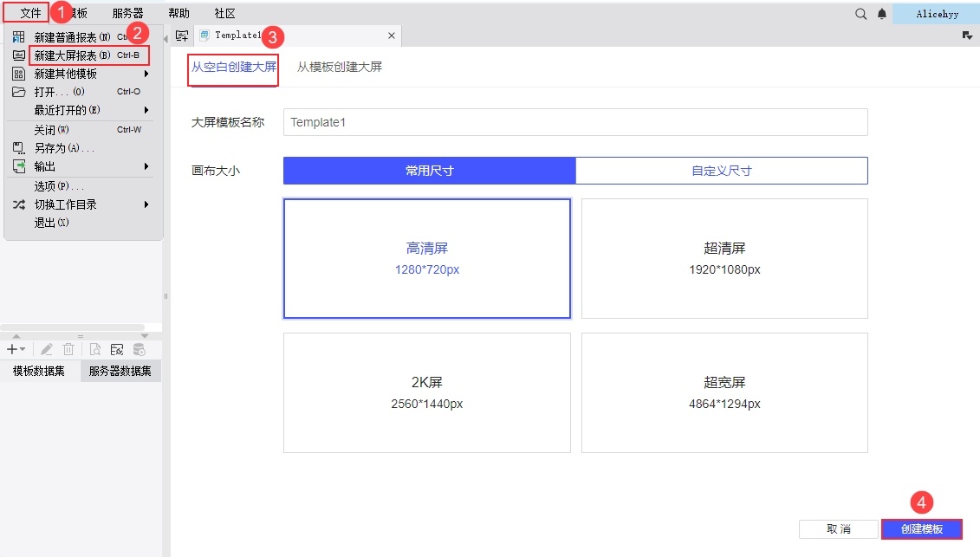Switch to 服务器数据集 tab
Viewport: 980px width, 557px height.
[x=120, y=372]
